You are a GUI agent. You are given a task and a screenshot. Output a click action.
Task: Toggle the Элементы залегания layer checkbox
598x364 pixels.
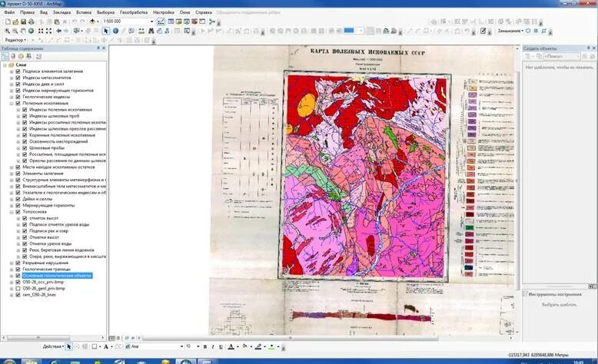(x=18, y=174)
